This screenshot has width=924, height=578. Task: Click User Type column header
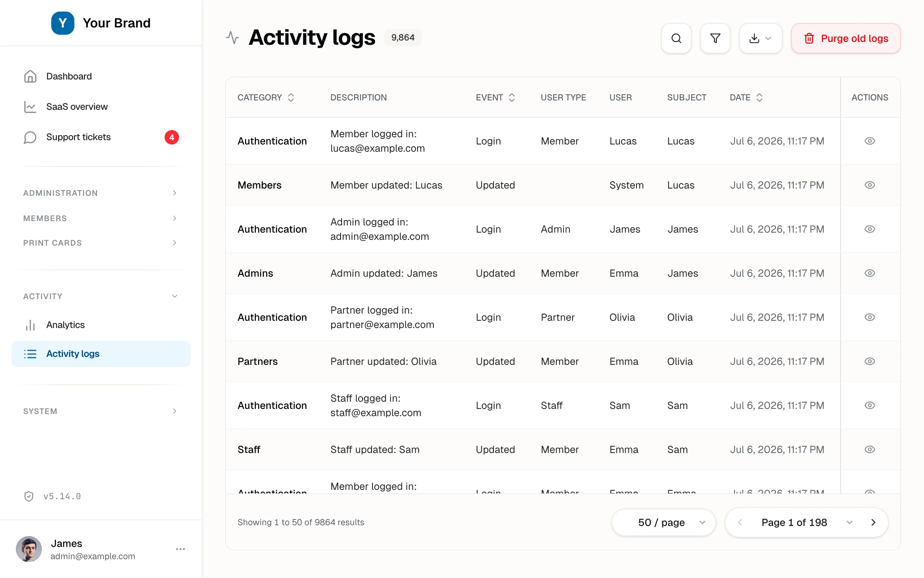563,98
